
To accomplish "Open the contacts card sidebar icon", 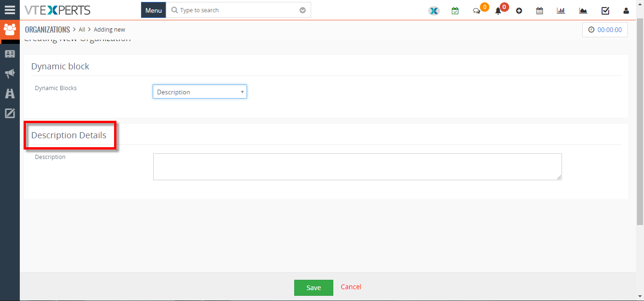I will pyautogui.click(x=9, y=54).
